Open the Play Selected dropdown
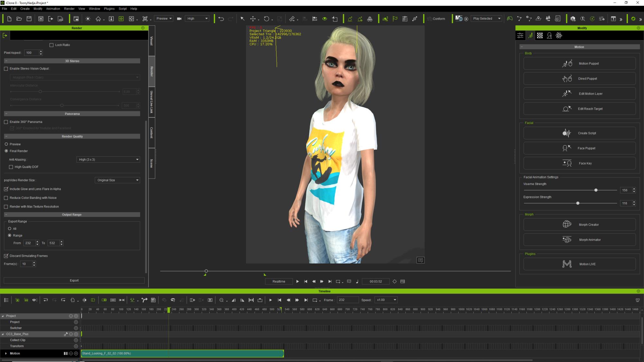Image resolution: width=644 pixels, height=362 pixels. click(x=486, y=19)
